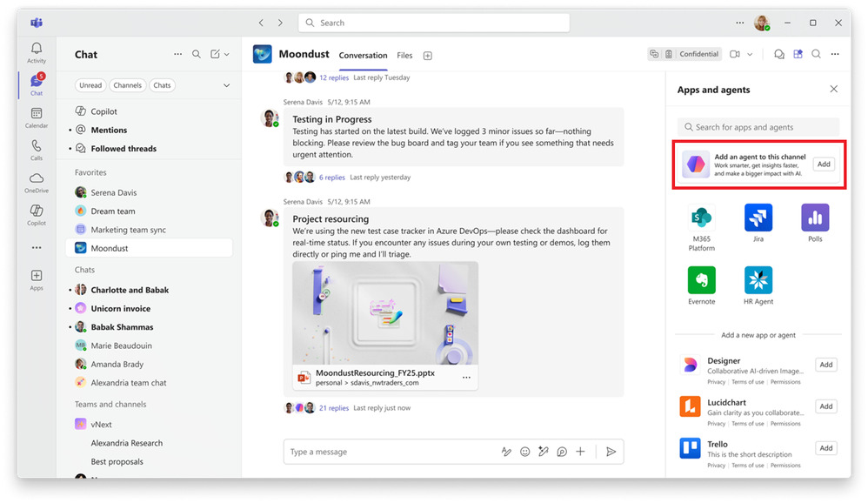Open Calendar from the left rail
The height and width of the screenshot is (503, 868).
[37, 117]
